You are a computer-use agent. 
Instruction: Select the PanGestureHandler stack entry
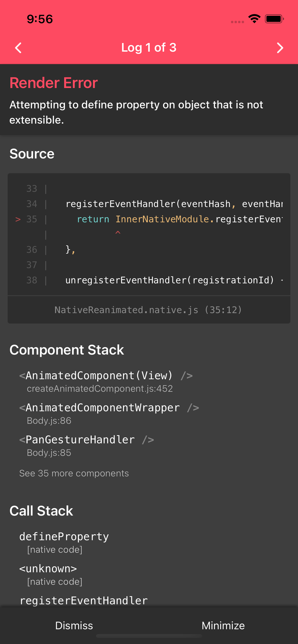pos(87,439)
